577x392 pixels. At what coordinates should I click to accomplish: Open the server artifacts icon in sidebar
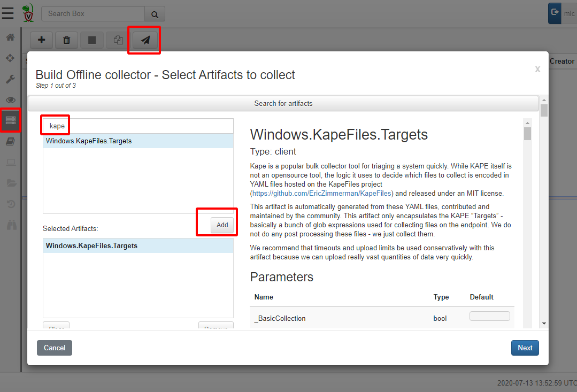coord(11,121)
